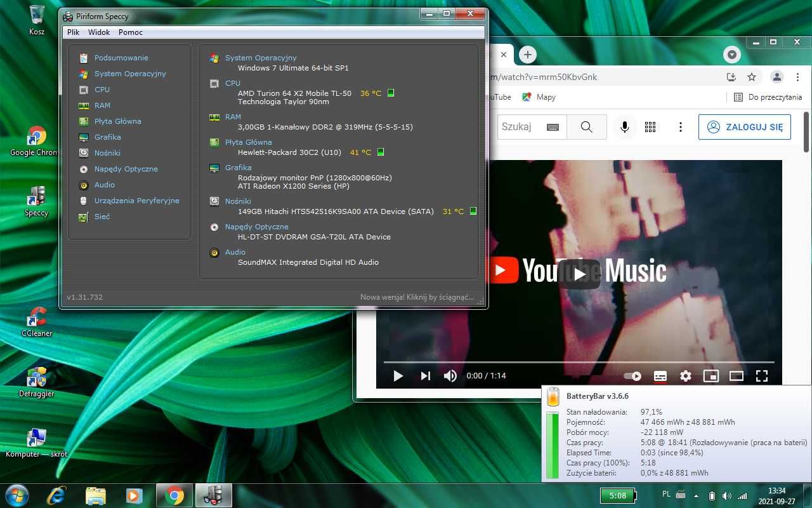Click RAM heading link in summary panel

[233, 117]
